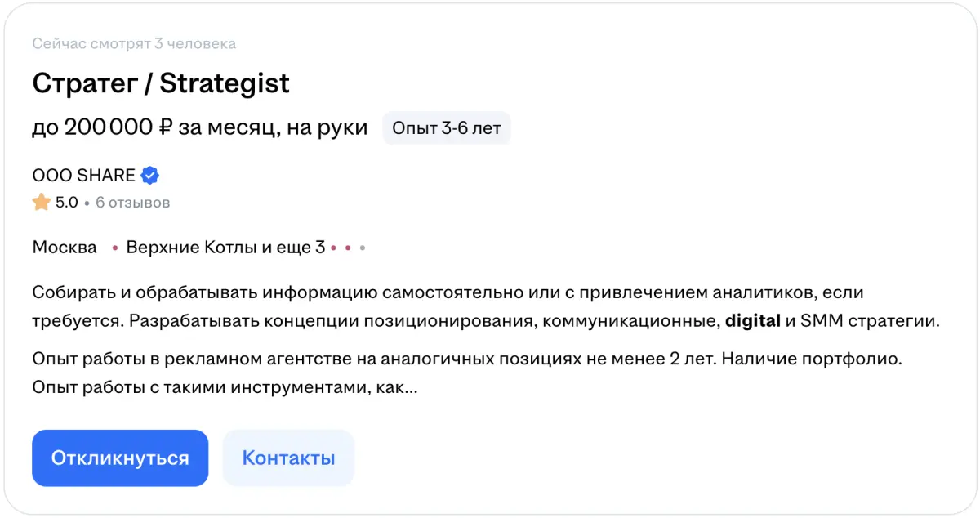Click the first red dot after 'еще 3'
Image resolution: width=980 pixels, height=518 pixels.
333,248
